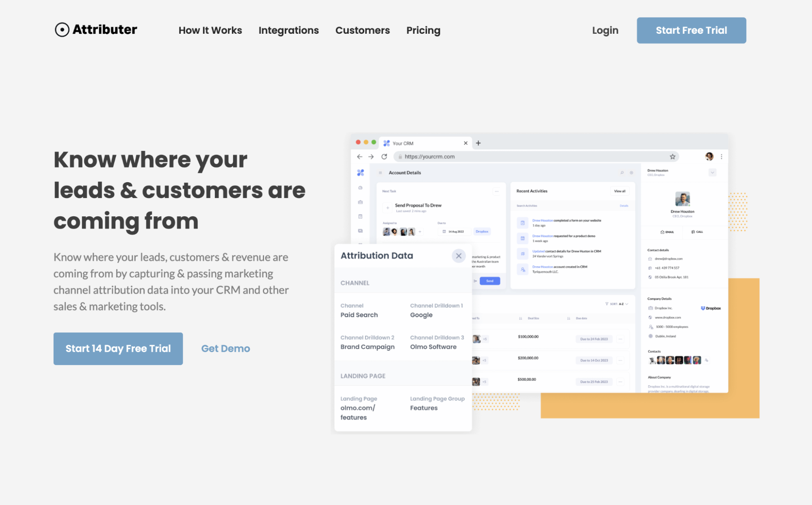Open How It Works page
This screenshot has height=505, width=812.
(x=210, y=30)
